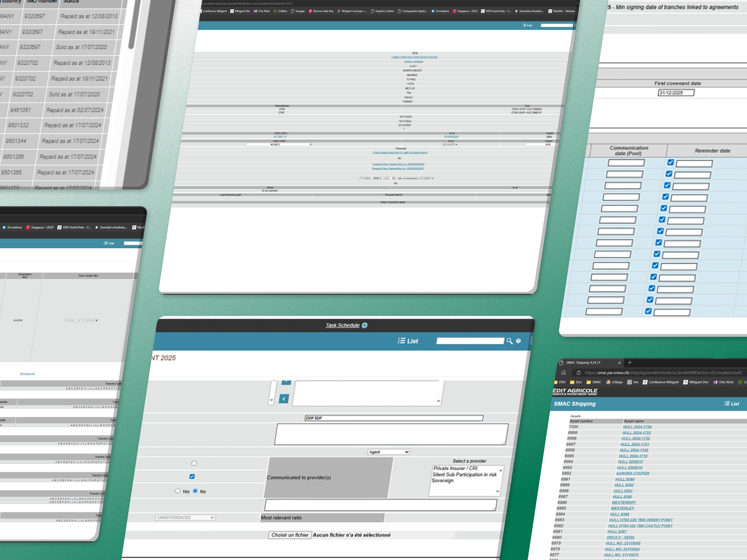Open the ENV bookmark folder
The width and height of the screenshot is (747, 560).
tap(559, 382)
